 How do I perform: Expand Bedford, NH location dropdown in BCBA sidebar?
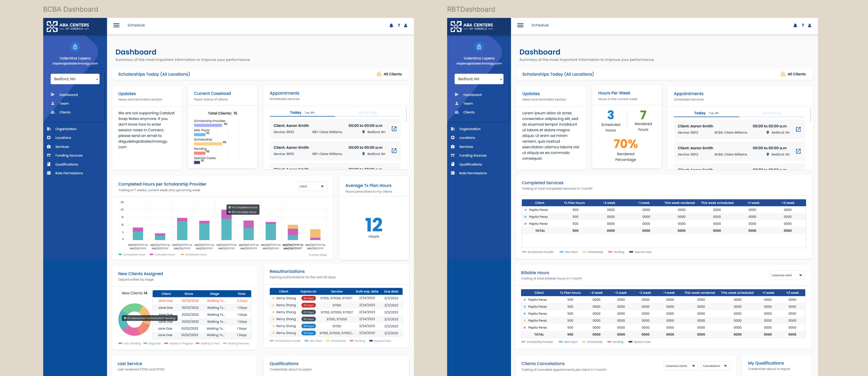tap(75, 79)
